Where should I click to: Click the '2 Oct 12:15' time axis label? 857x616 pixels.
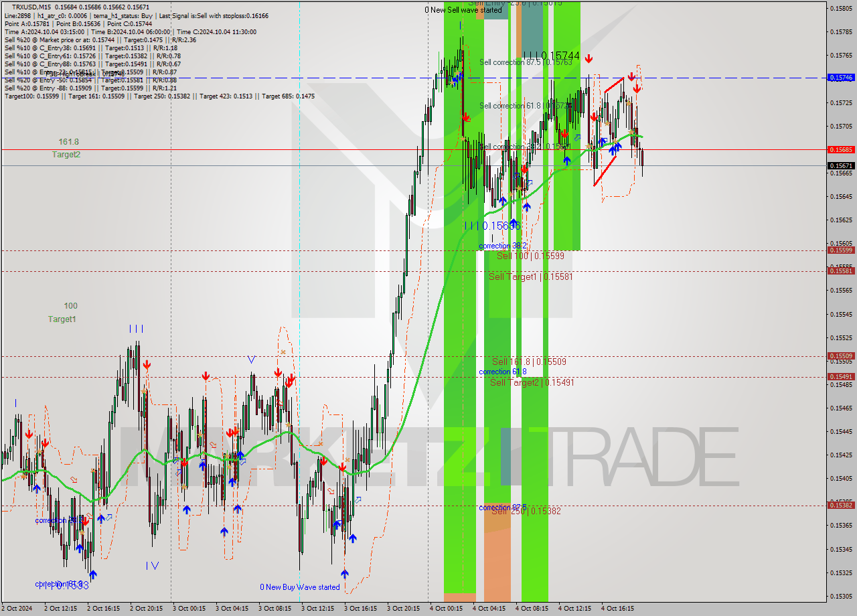point(61,609)
